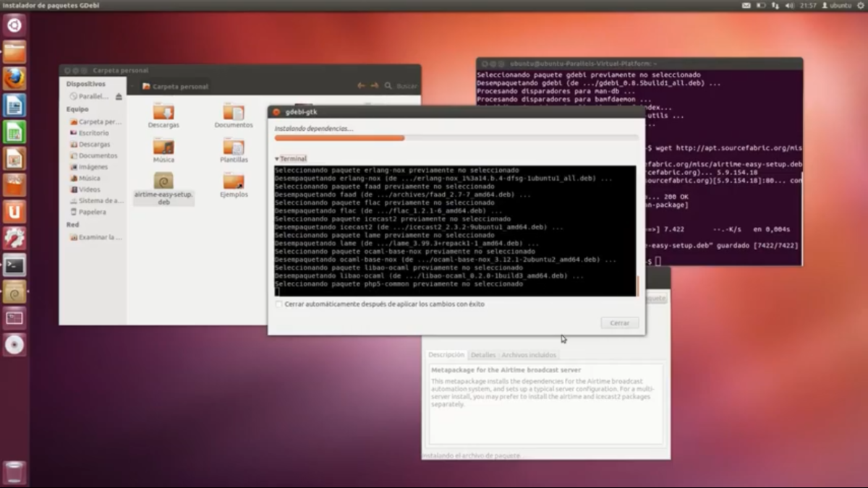Open the network indicator menu
The height and width of the screenshot is (488, 868).
tap(775, 5)
